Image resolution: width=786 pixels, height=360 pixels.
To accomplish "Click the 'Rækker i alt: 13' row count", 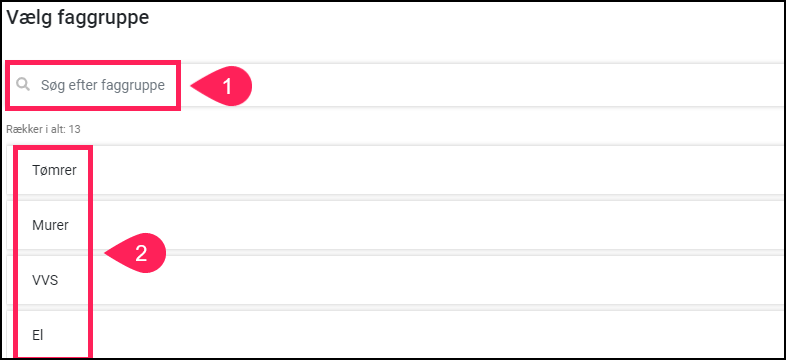I will 43,129.
